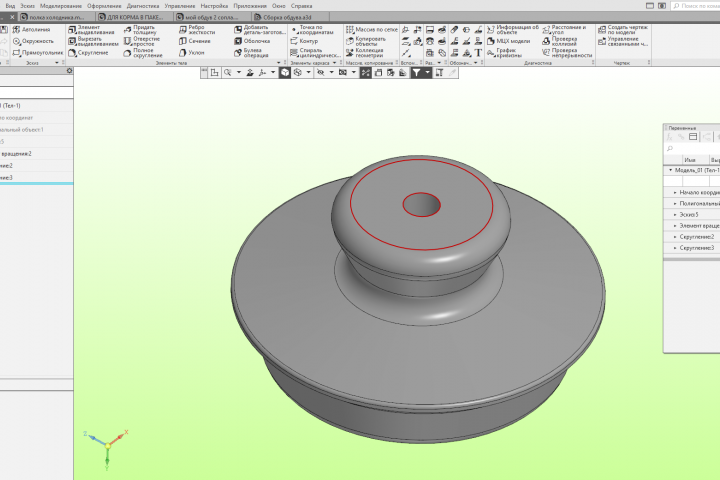Screen dimensions: 720x480
Task: Open tree panel settings gear
Action: pyautogui.click(x=69, y=71)
